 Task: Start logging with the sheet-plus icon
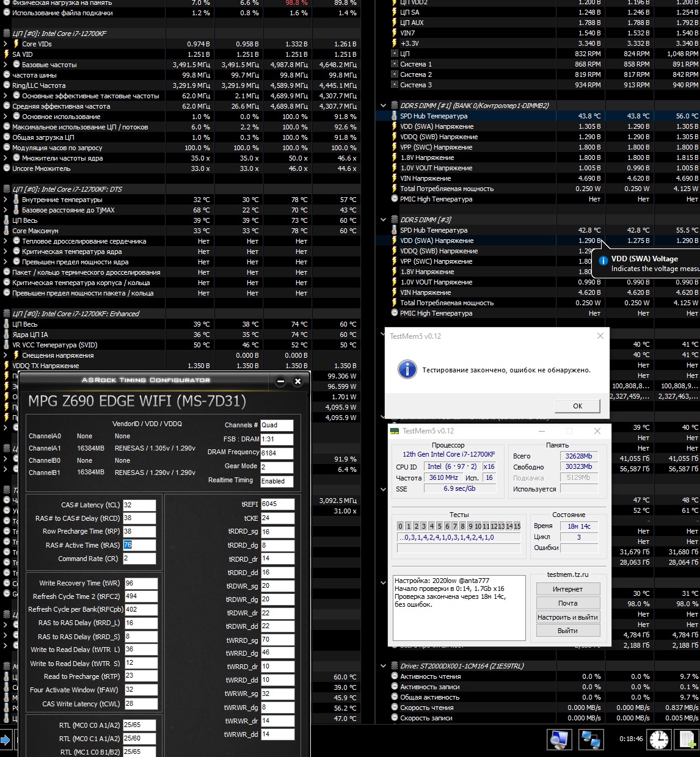click(x=688, y=739)
